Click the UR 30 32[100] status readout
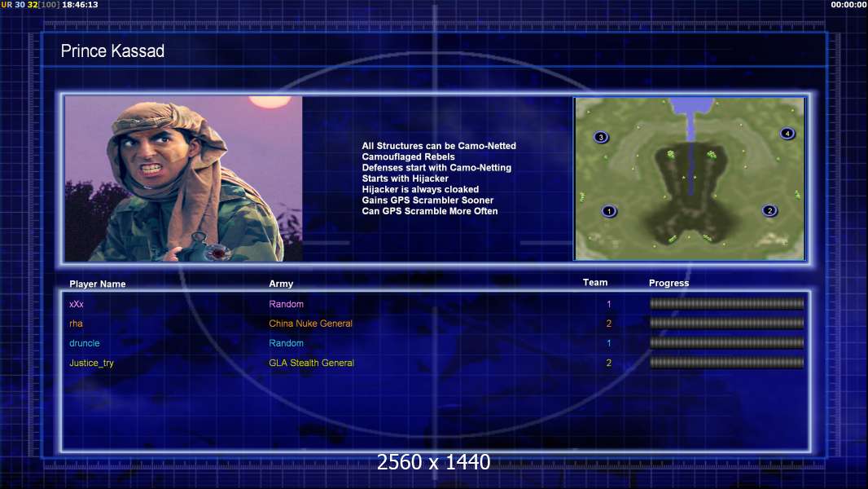This screenshot has width=868, height=489. click(x=30, y=4)
